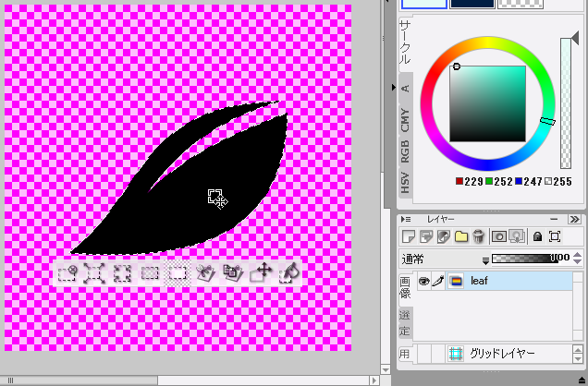Select the グリッドレイヤー grid layer
The image size is (588, 386).
[505, 354]
